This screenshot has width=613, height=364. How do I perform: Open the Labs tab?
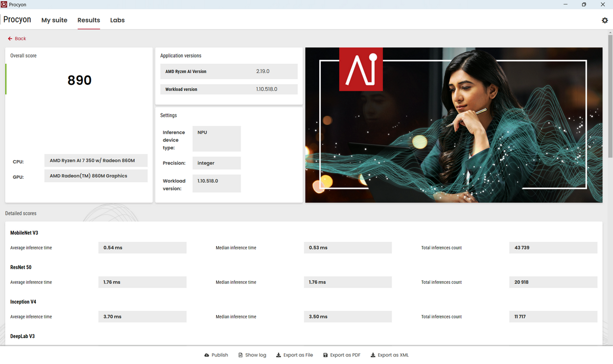(117, 20)
